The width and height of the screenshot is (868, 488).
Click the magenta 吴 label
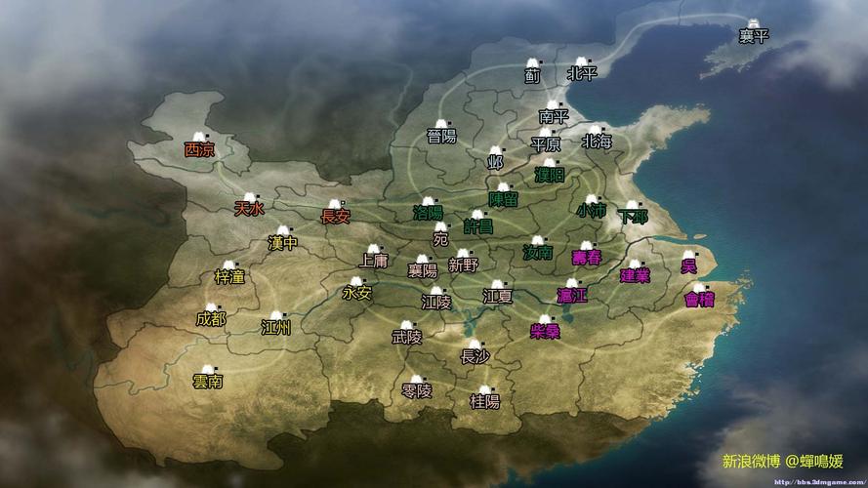[688, 266]
